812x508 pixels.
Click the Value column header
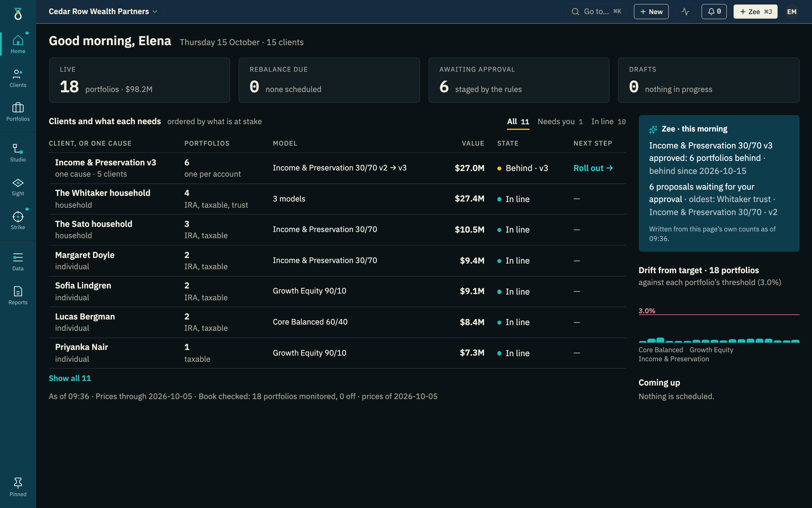(473, 143)
